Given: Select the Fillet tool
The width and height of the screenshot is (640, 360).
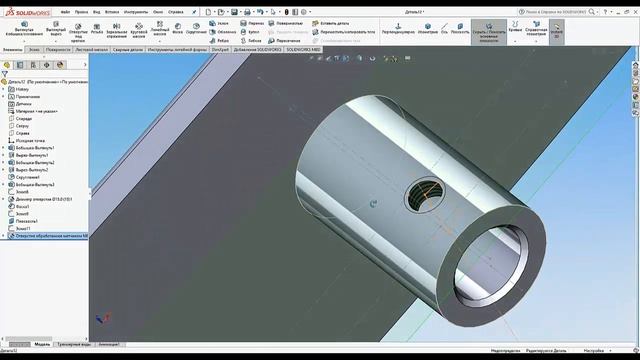Looking at the screenshot, I should point(196,29).
